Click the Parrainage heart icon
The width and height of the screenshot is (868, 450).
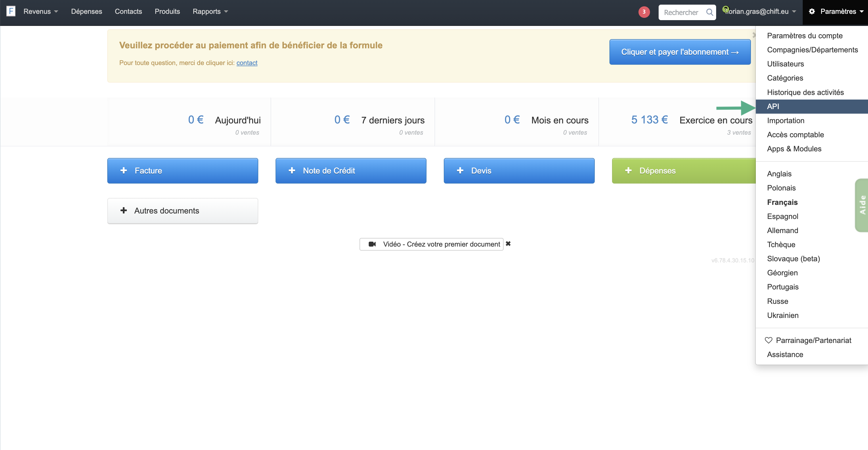[x=768, y=340]
